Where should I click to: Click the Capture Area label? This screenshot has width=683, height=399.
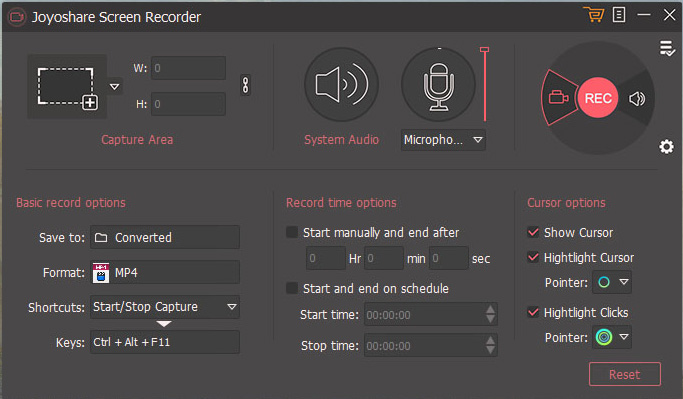(137, 140)
